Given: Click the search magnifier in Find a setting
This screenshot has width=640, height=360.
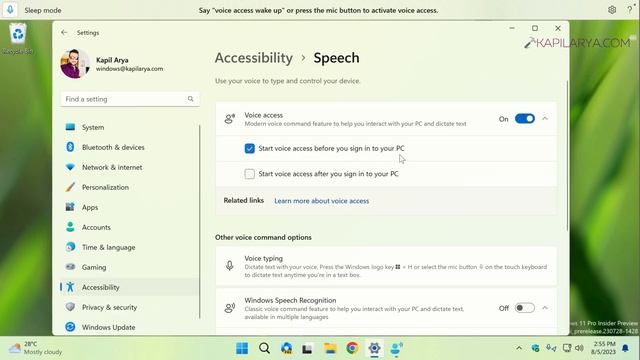Looking at the screenshot, I should (191, 99).
